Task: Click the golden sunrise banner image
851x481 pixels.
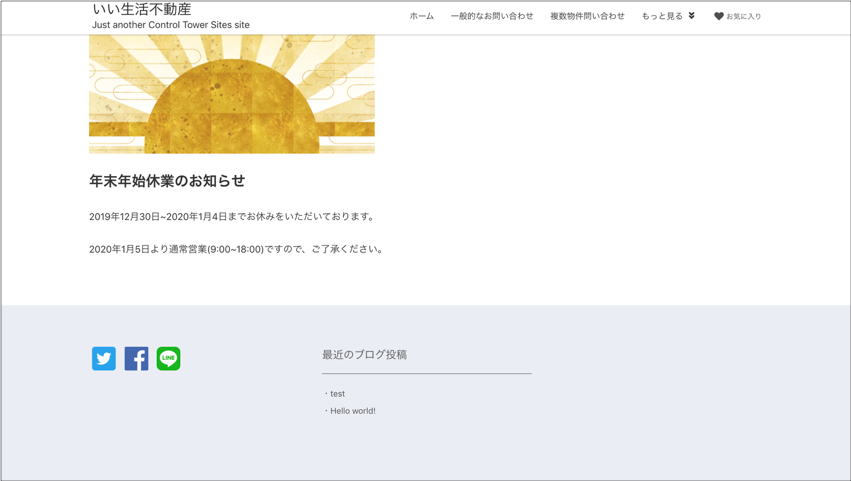Action: pyautogui.click(x=232, y=94)
